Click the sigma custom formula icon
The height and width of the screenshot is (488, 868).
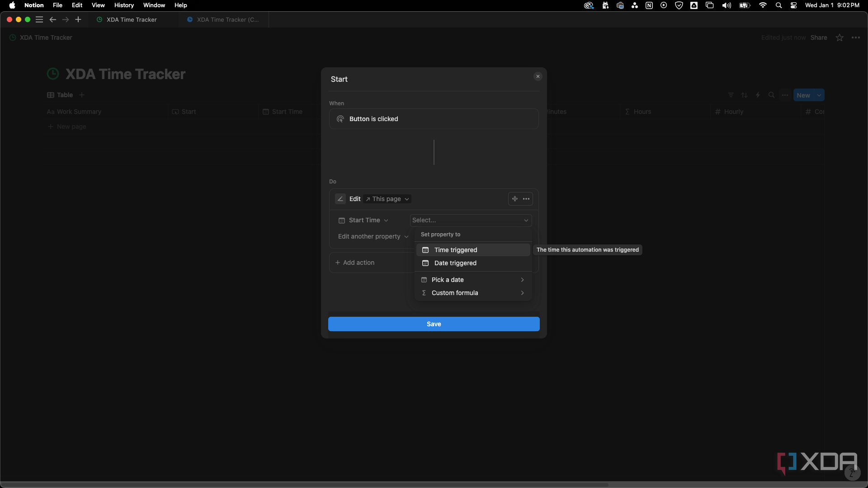click(x=424, y=292)
